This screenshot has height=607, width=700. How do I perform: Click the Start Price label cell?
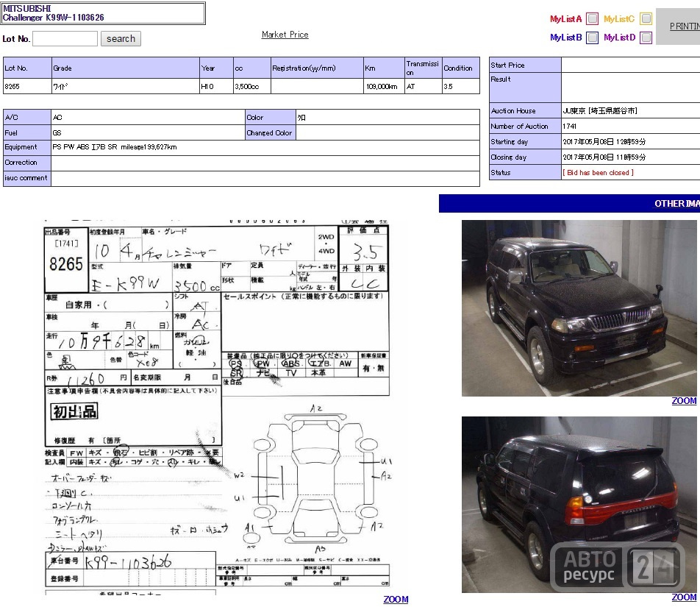tap(525, 65)
